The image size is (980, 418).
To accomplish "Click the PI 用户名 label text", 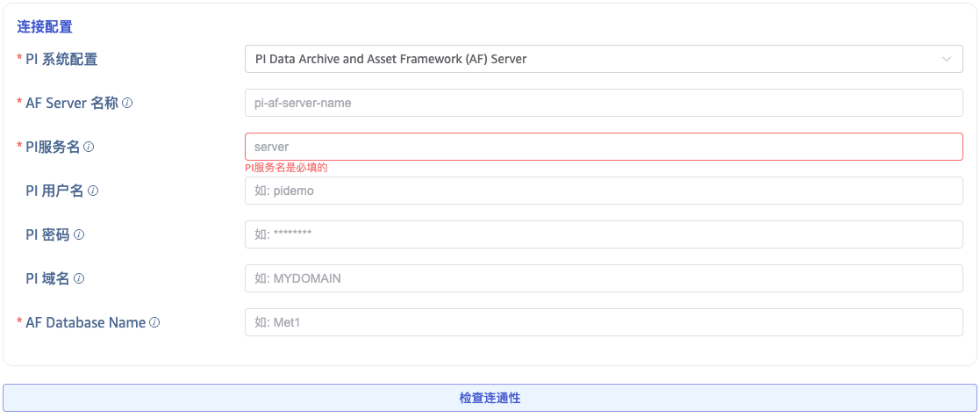I will pos(54,191).
